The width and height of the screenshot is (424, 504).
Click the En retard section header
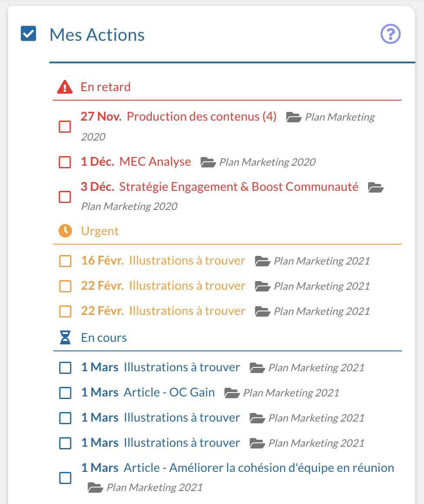coord(105,87)
